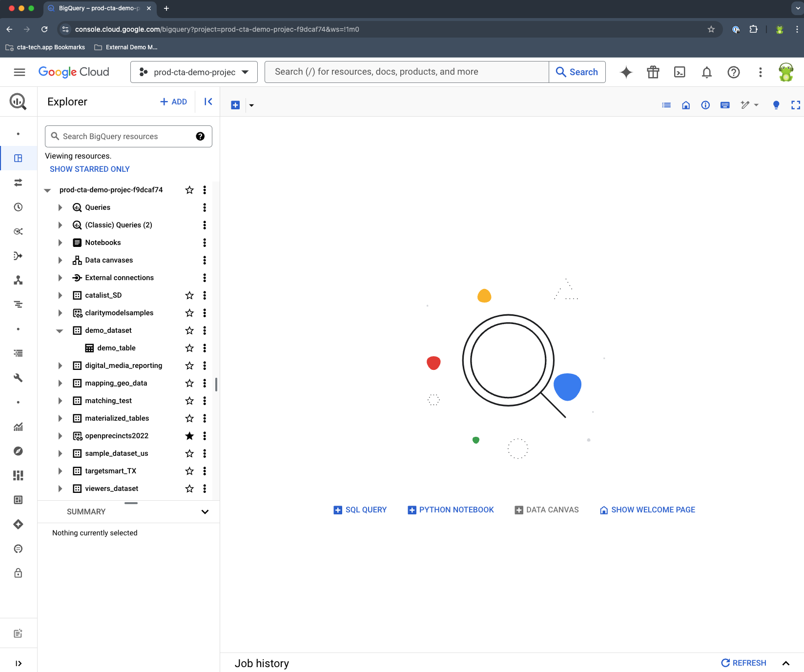Click the info icon in the toolbar
The image size is (804, 672).
point(705,105)
